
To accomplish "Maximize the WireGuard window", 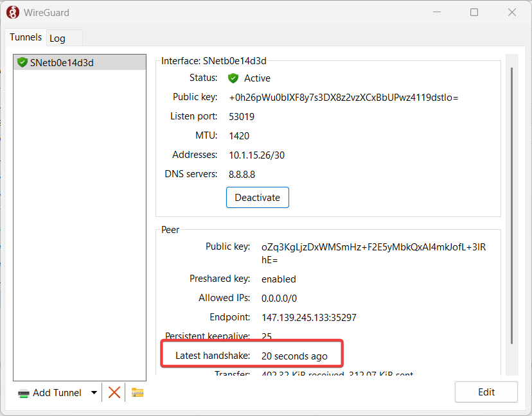I will (474, 13).
